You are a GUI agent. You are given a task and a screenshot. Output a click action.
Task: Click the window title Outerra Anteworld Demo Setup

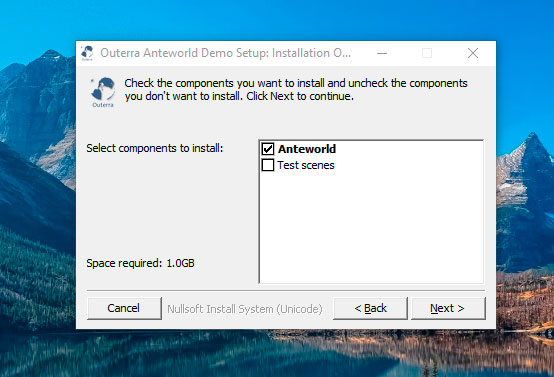click(226, 53)
